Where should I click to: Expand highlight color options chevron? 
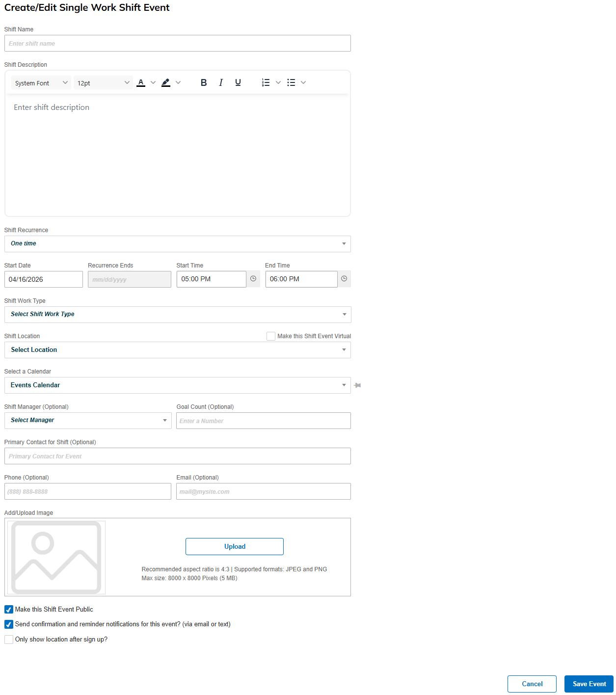pos(178,82)
